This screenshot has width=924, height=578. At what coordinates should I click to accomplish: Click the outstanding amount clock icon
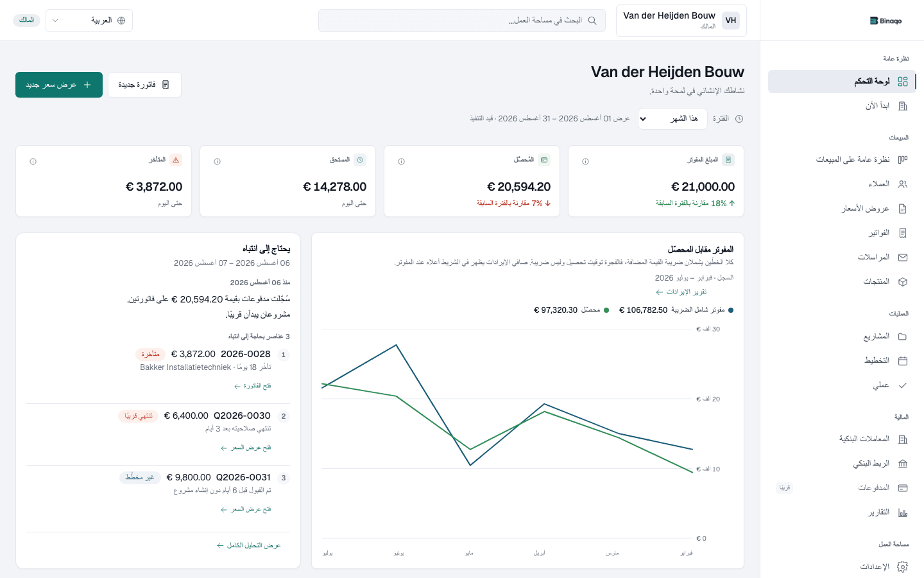click(x=360, y=160)
